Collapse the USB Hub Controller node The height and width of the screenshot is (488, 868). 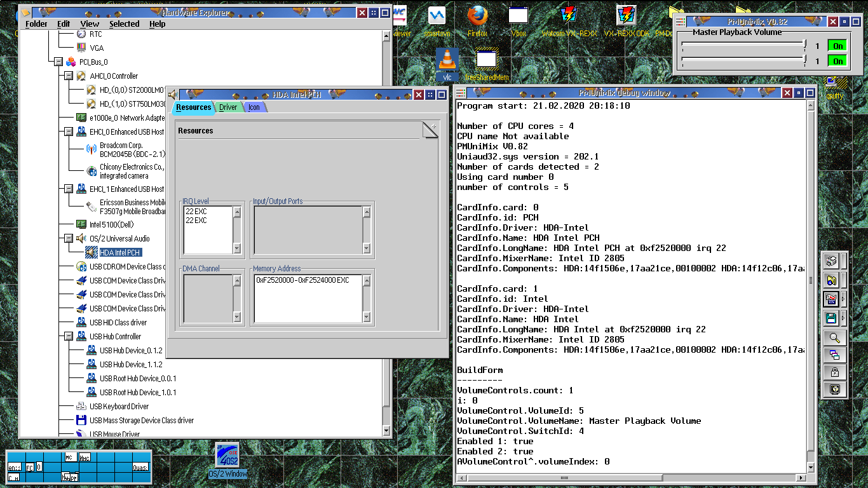[x=69, y=336]
